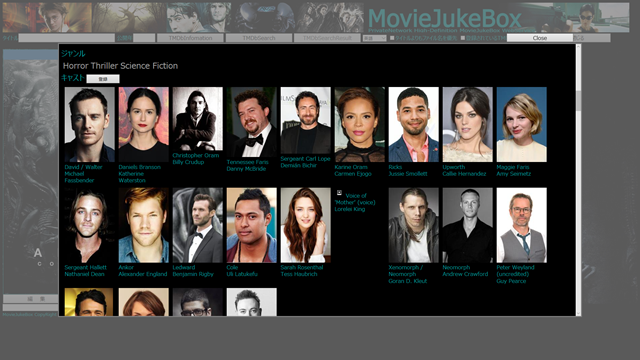Click the 'Sergeant Hallett Nathaniel Dean' caption
This screenshot has width=640, height=360.
86,271
